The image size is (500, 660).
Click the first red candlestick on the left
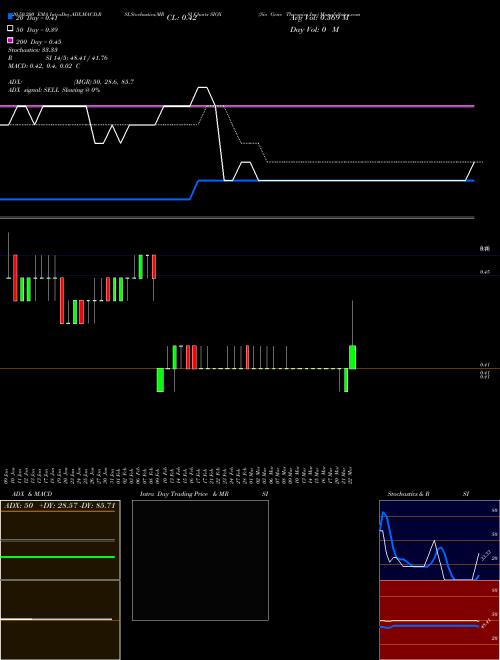coord(15,278)
